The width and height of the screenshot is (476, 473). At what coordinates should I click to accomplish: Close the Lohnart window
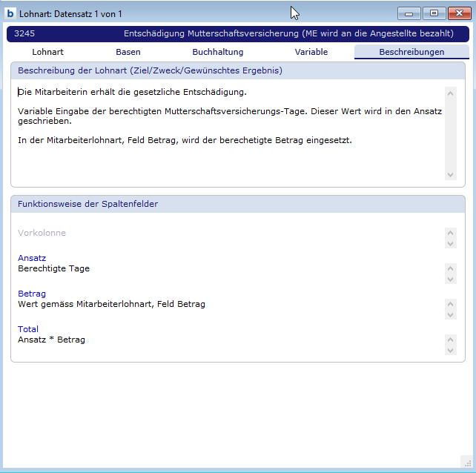pyautogui.click(x=458, y=13)
